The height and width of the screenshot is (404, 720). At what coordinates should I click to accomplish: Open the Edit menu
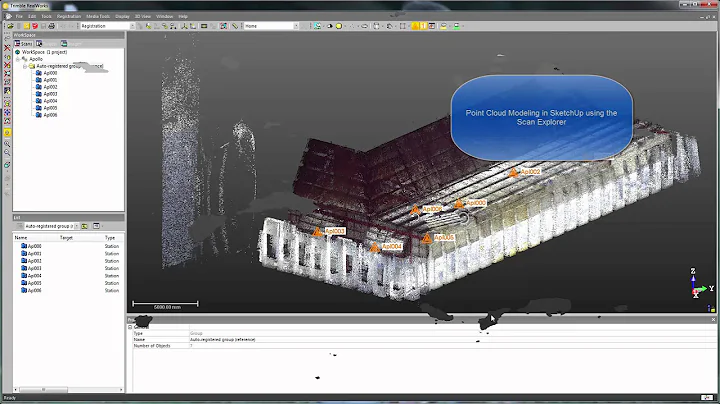32,16
